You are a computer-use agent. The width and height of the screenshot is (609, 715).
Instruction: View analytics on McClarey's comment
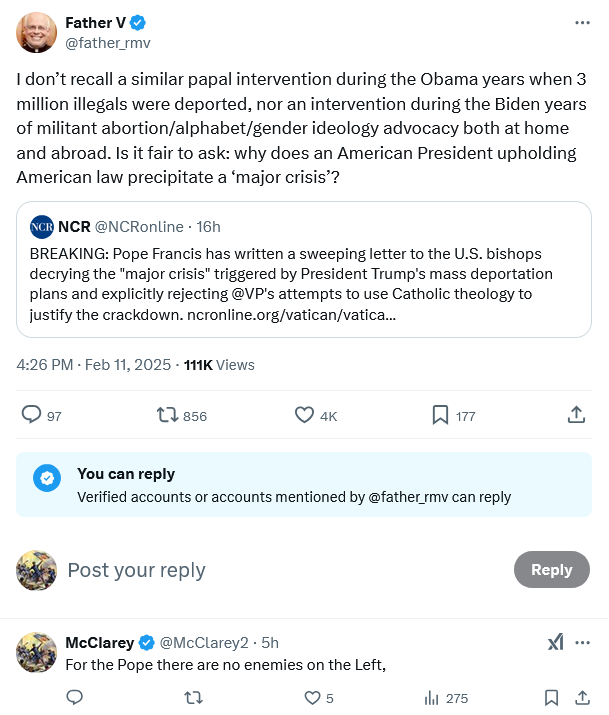tap(433, 698)
